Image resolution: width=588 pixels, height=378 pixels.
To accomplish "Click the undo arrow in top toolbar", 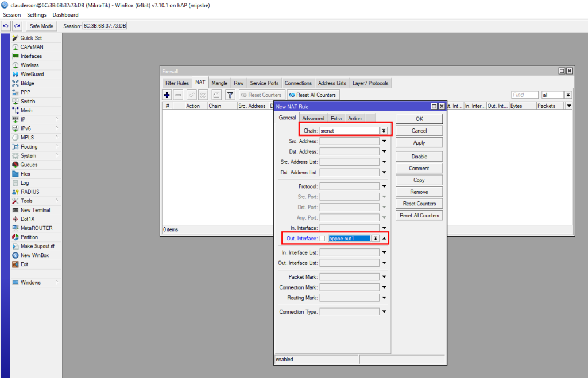I will pyautogui.click(x=6, y=26).
